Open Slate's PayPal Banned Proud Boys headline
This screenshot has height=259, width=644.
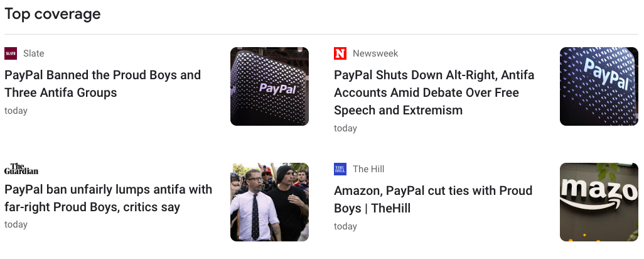[102, 84]
